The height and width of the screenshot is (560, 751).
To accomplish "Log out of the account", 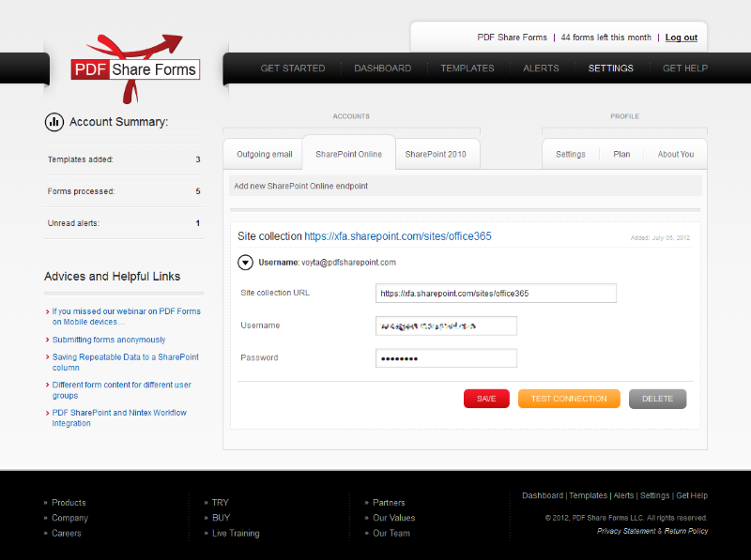I will (682, 38).
